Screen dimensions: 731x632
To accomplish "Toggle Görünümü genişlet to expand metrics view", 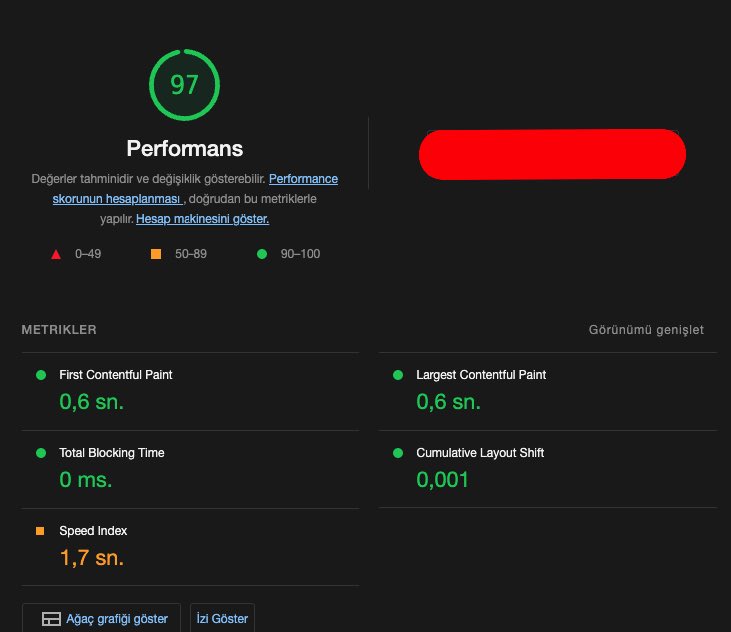I will 646,330.
